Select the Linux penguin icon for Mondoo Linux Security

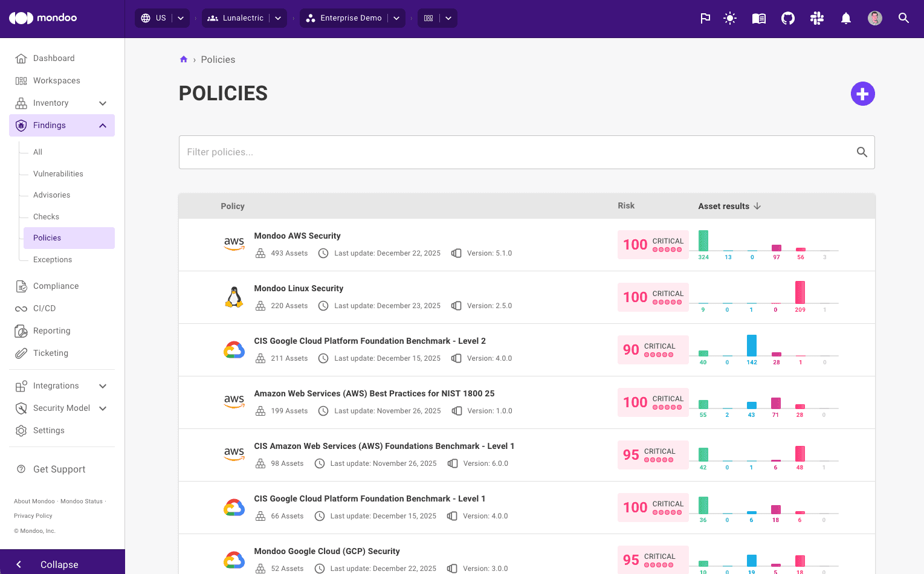(234, 295)
